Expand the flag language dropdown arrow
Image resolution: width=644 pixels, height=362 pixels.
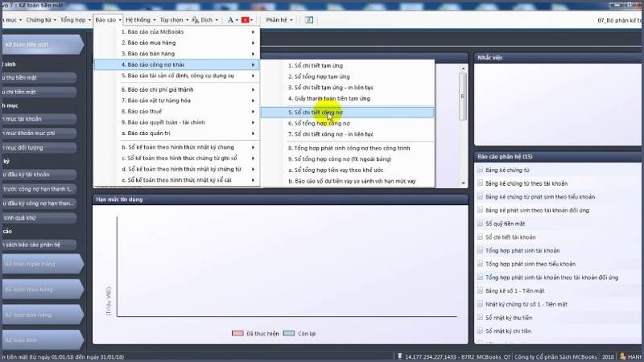pos(251,20)
